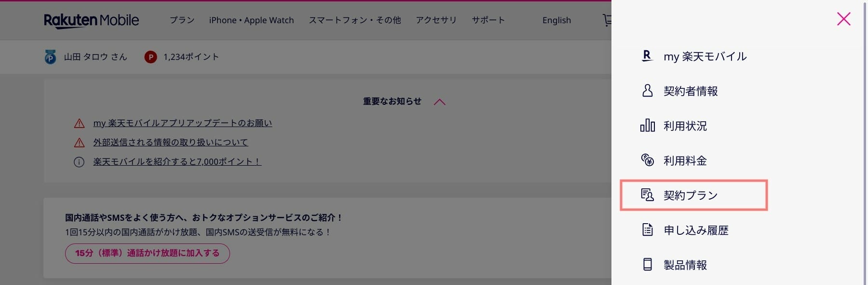The height and width of the screenshot is (285, 868).
Task: Click the phone device icon for 製品情報
Action: [647, 264]
